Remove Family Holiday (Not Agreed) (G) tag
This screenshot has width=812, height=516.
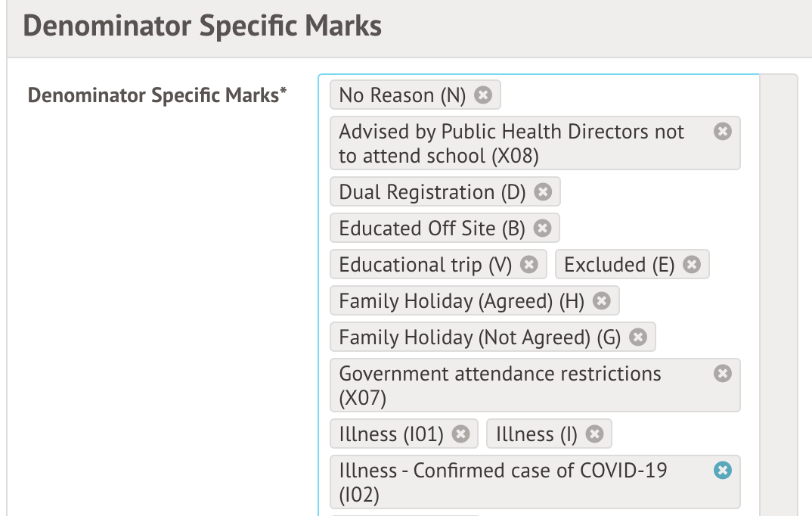tap(637, 337)
